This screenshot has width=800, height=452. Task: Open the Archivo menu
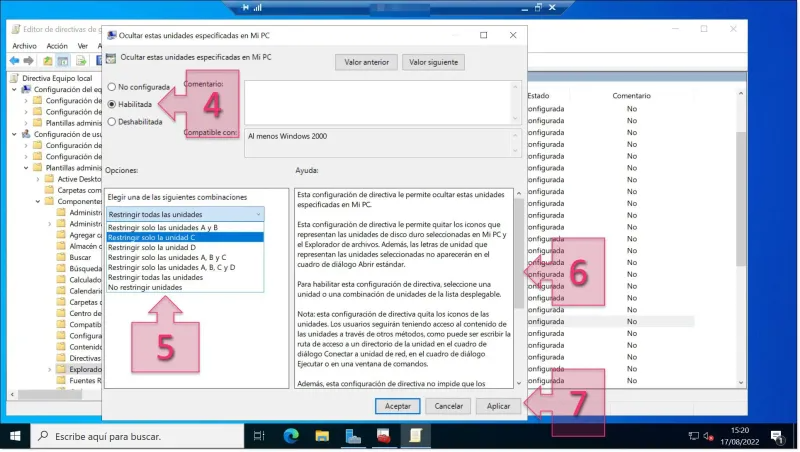pos(24,46)
